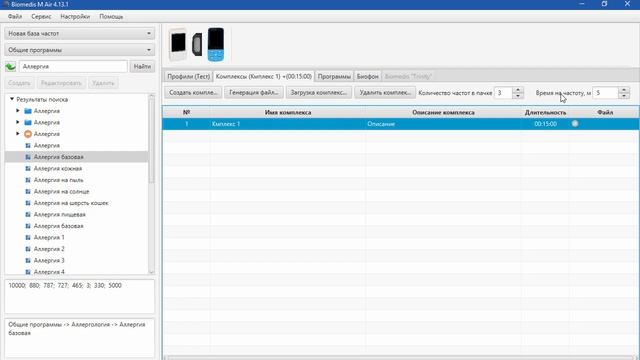Select Аллергия 2 in the tree
The height and width of the screenshot is (360, 640).
click(49, 249)
